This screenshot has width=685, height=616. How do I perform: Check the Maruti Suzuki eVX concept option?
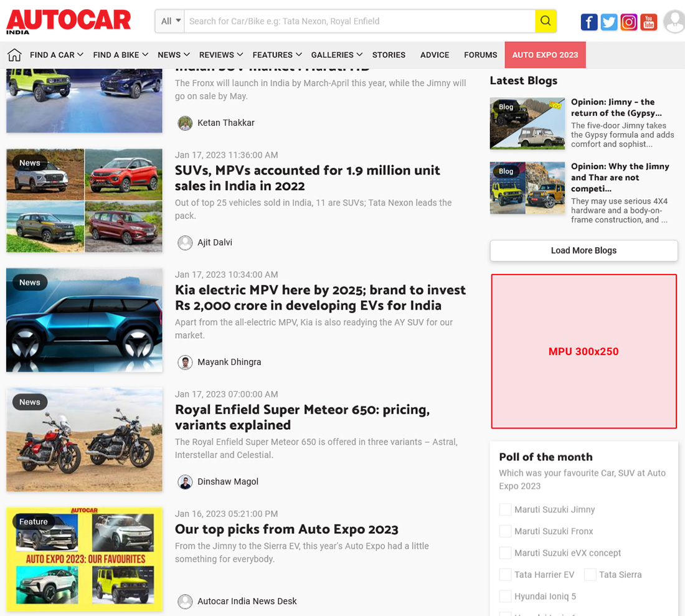point(506,552)
